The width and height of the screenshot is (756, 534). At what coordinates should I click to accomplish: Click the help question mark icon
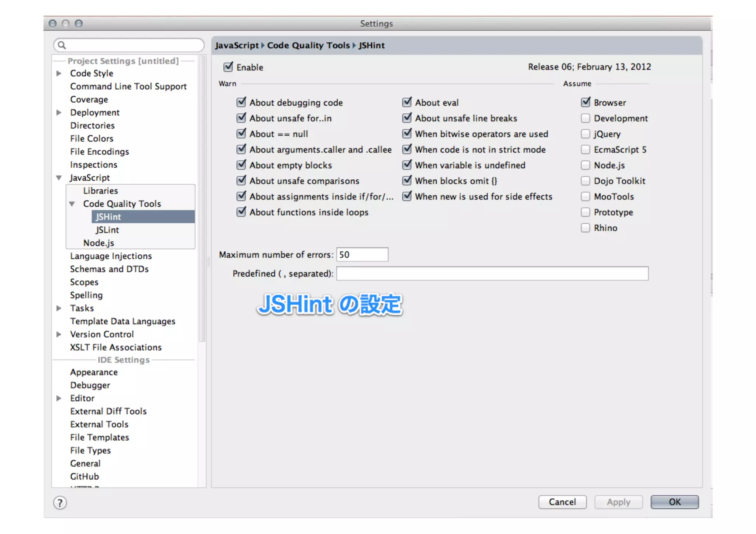click(60, 503)
